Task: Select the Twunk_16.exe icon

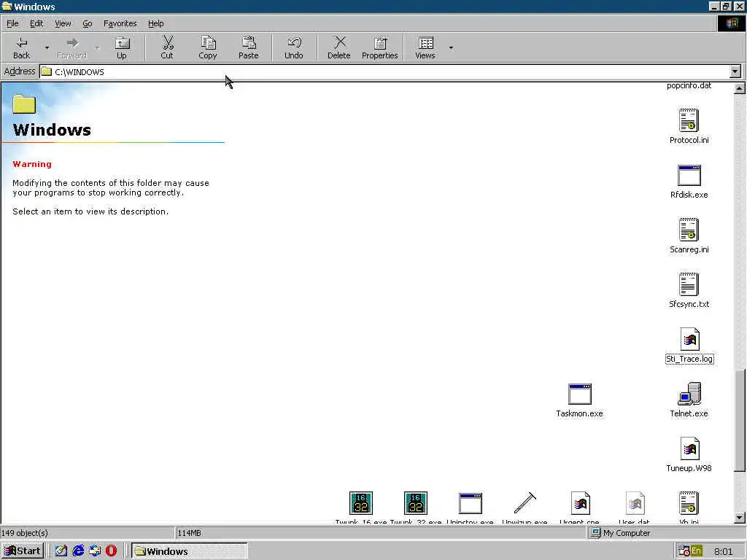Action: [x=361, y=503]
